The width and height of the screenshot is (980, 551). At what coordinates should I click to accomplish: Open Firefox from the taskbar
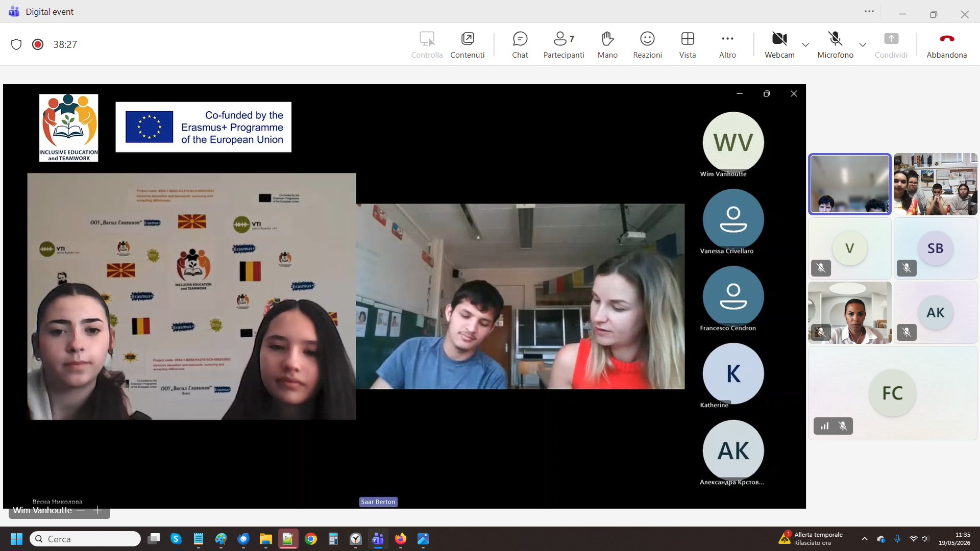[x=401, y=539]
